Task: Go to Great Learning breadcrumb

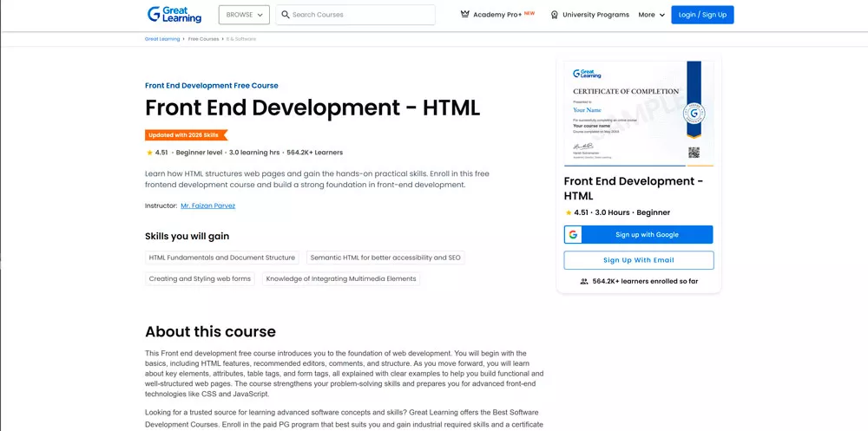Action: (x=162, y=39)
